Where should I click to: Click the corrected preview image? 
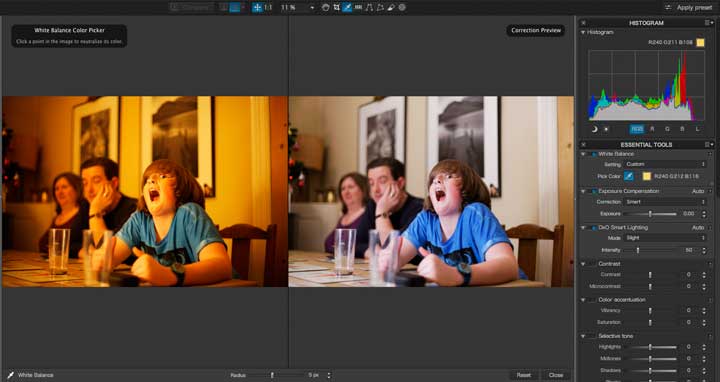point(431,191)
